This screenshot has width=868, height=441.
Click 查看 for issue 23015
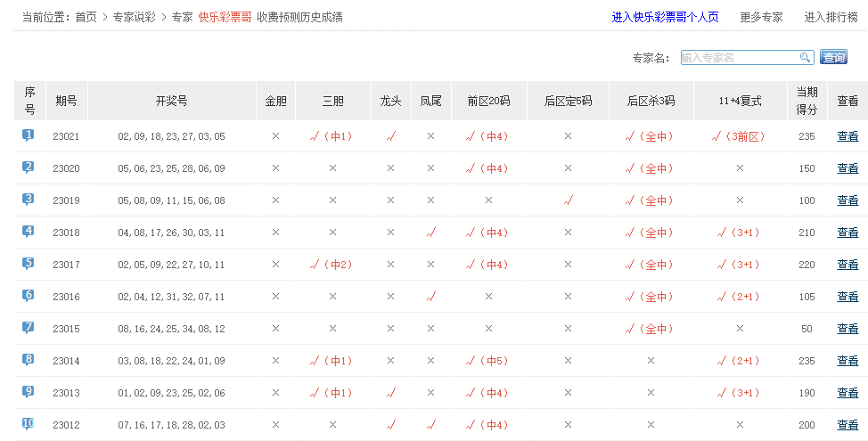pos(848,329)
